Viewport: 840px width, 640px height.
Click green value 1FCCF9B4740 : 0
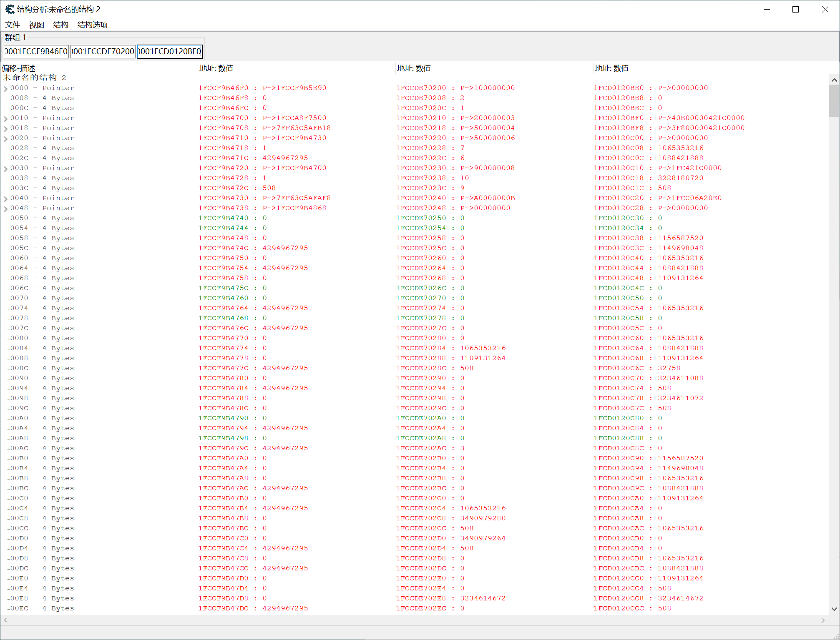pyautogui.click(x=233, y=218)
